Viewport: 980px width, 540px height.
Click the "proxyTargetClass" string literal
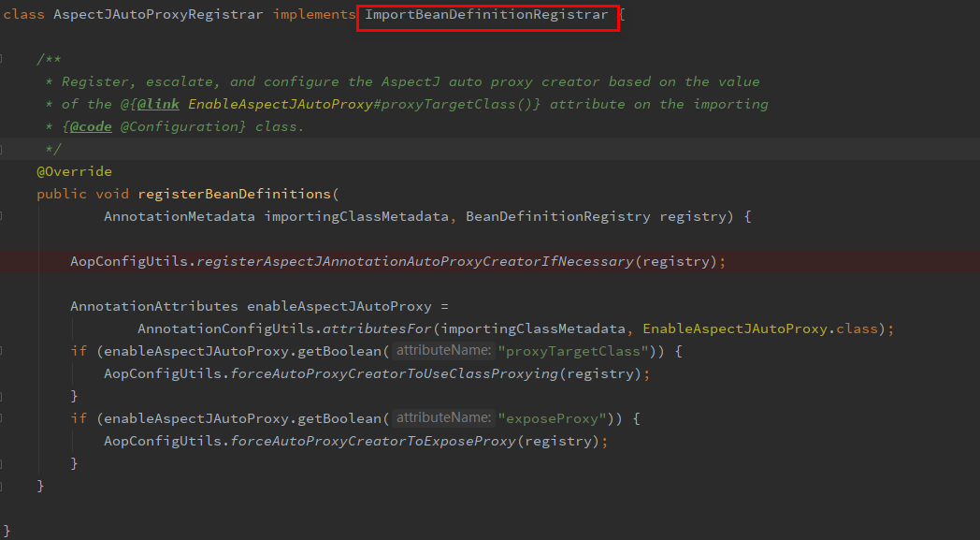[x=573, y=351]
